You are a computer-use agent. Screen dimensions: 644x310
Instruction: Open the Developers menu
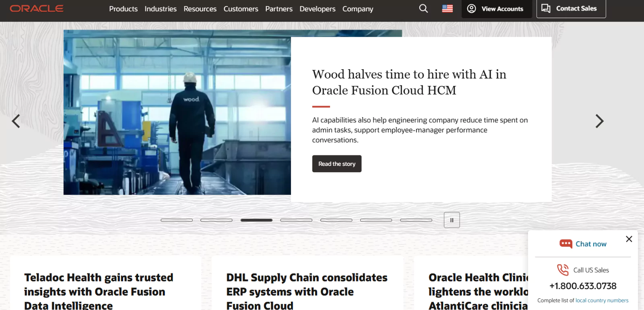(318, 9)
